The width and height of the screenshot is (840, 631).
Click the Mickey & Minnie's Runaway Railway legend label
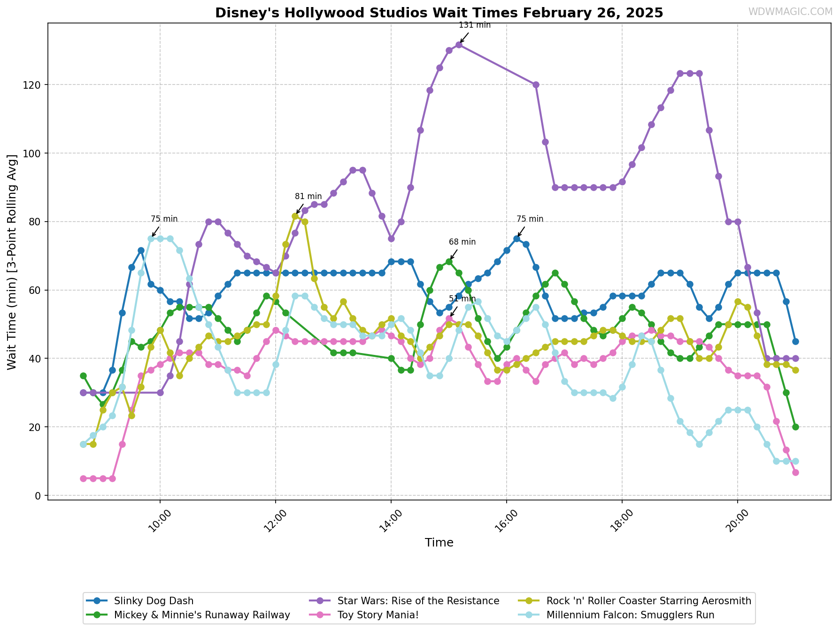(202, 615)
